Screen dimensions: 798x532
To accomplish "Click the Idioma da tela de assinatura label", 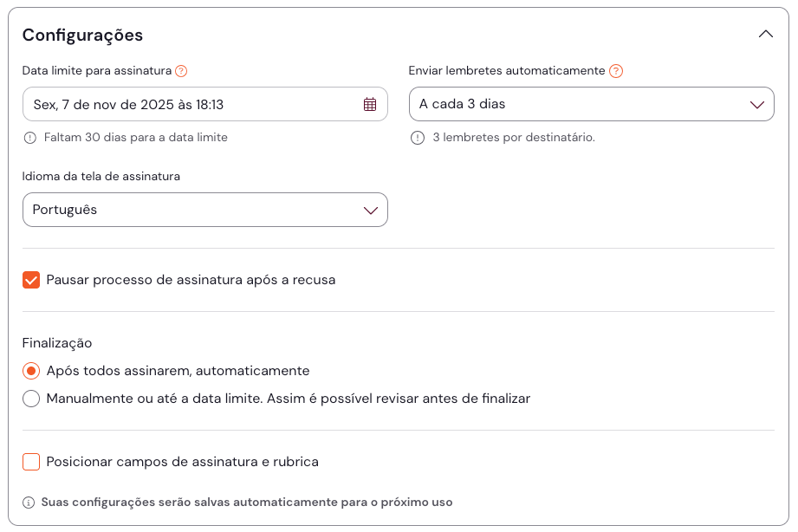I will click(101, 176).
